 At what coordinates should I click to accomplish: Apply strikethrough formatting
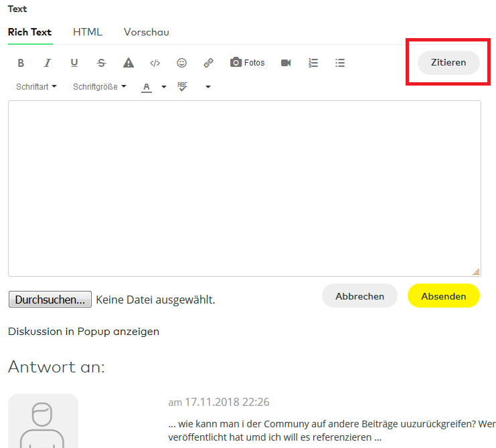(x=101, y=63)
